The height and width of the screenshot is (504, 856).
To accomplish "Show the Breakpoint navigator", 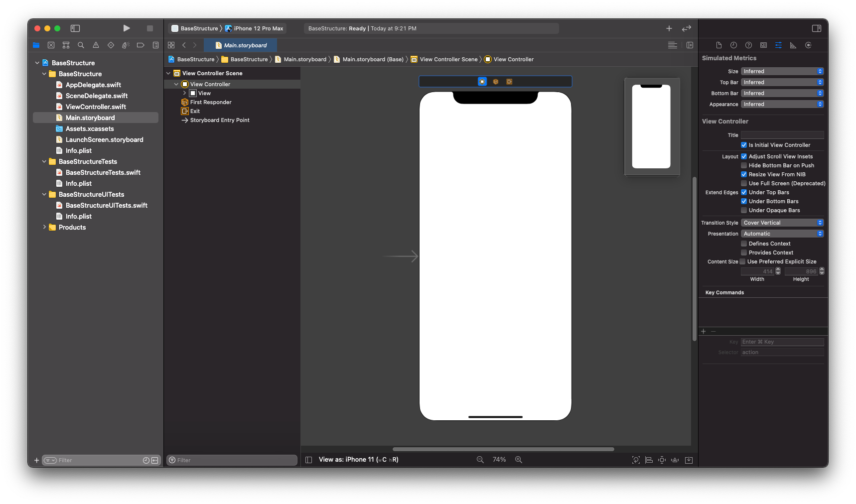I will 141,45.
